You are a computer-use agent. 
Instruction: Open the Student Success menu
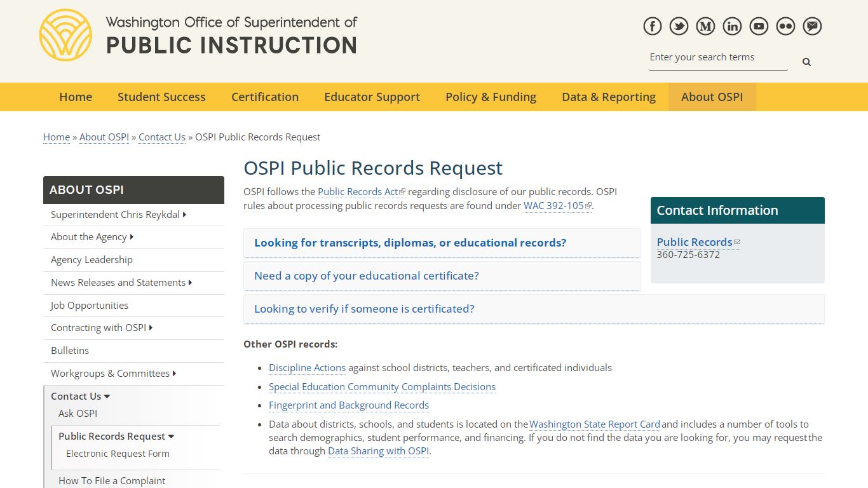[161, 97]
